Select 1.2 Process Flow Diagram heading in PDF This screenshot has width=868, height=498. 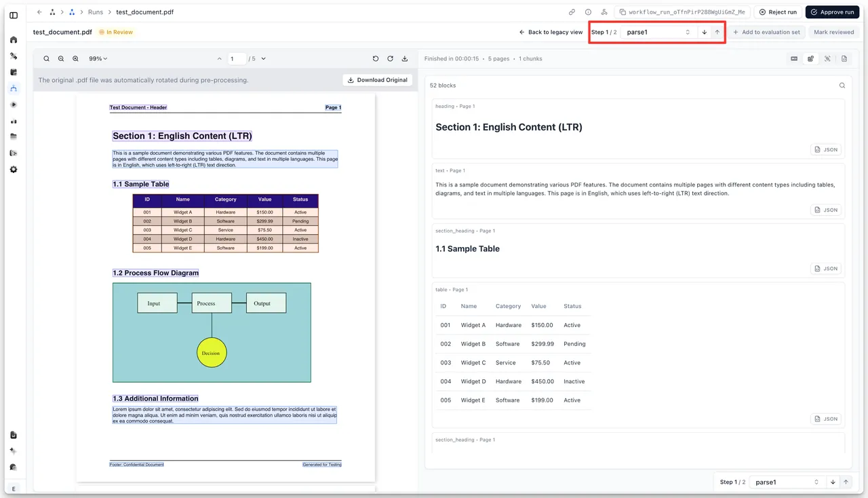(x=156, y=273)
